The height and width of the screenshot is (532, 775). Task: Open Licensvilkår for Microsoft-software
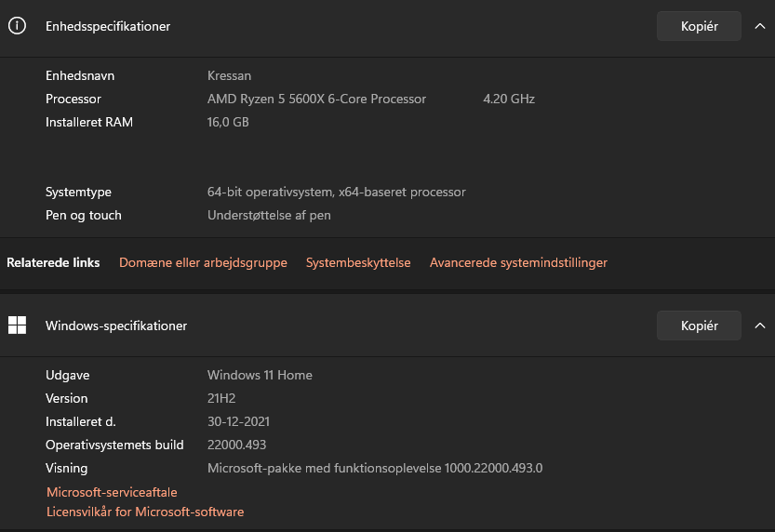145,512
